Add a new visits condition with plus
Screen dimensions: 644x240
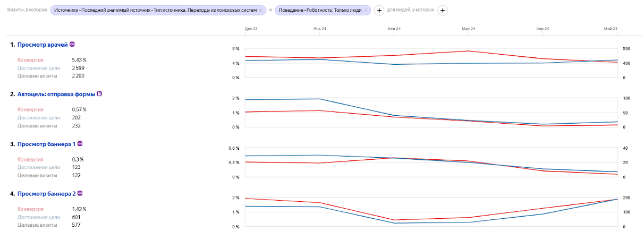tap(379, 10)
